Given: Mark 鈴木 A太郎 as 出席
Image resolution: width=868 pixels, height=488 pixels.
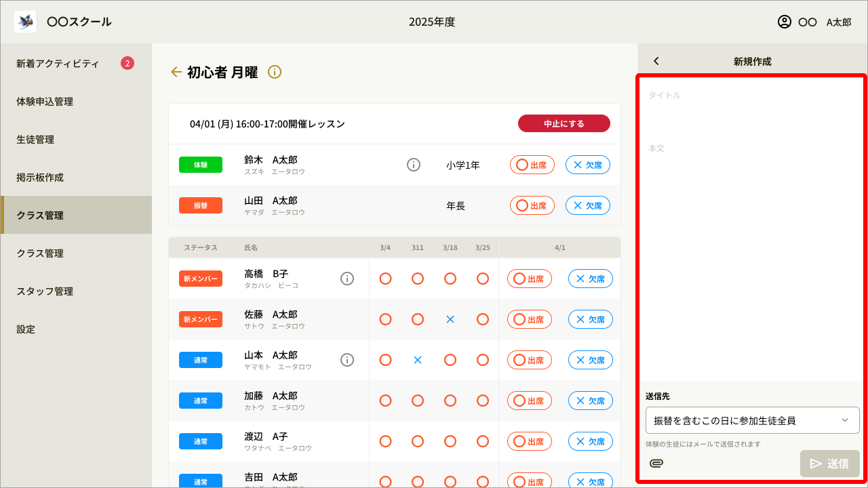Looking at the screenshot, I should (532, 164).
